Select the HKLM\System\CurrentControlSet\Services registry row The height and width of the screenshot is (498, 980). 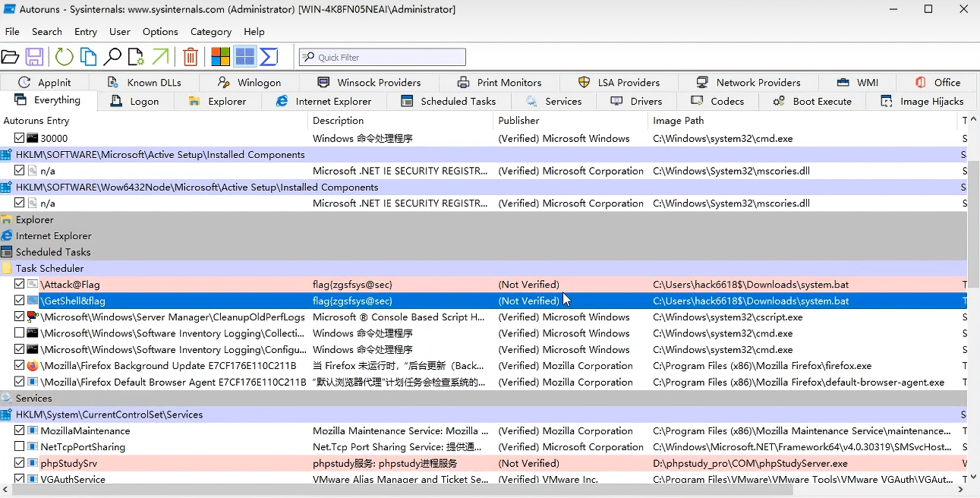[484, 414]
